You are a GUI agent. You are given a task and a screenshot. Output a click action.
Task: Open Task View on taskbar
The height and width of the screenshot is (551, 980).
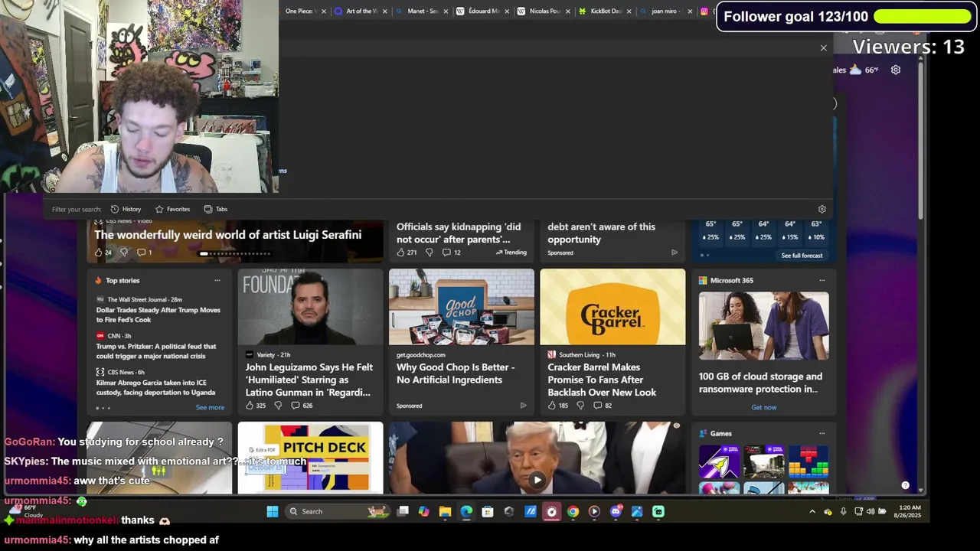click(x=403, y=511)
